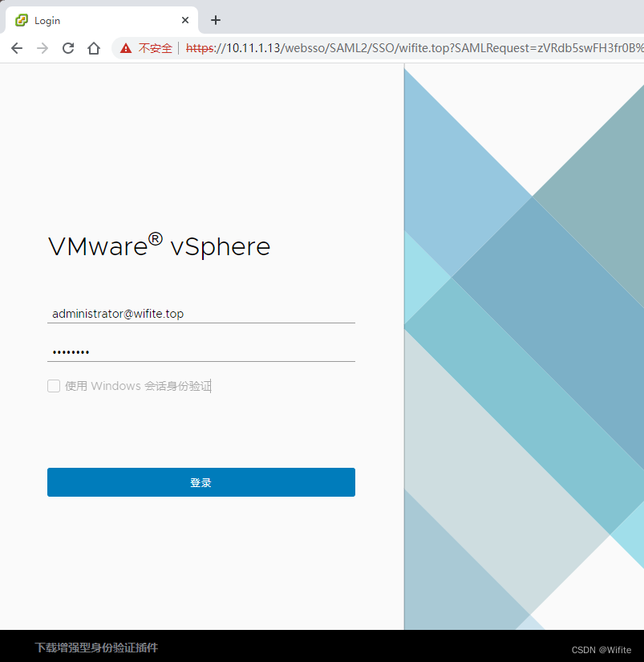Image resolution: width=644 pixels, height=662 pixels.
Task: Click the red not-secure warning triangle
Action: click(x=126, y=48)
